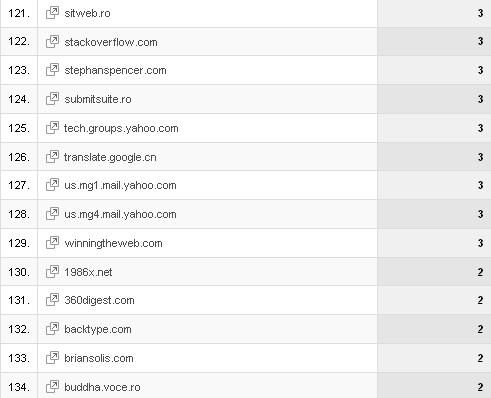The image size is (491, 398).
Task: Select the winningtheweb.com link
Action: 113,243
